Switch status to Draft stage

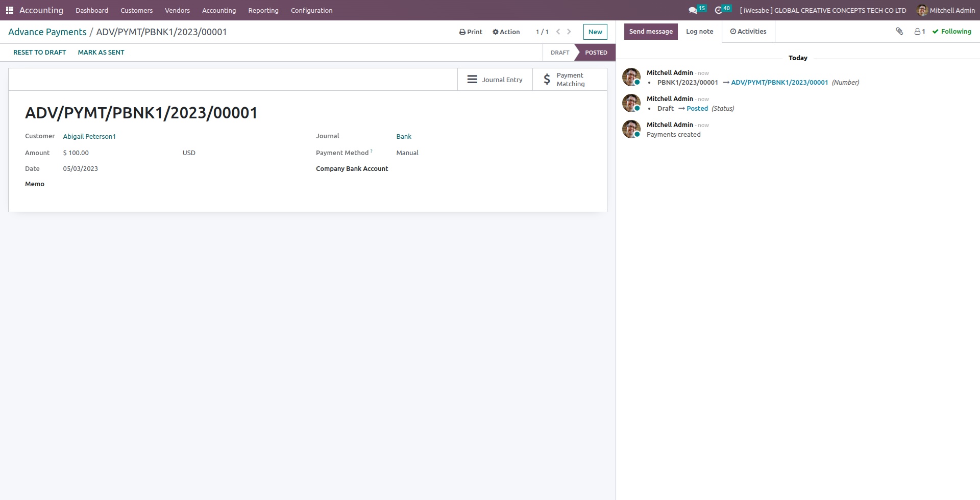(559, 53)
